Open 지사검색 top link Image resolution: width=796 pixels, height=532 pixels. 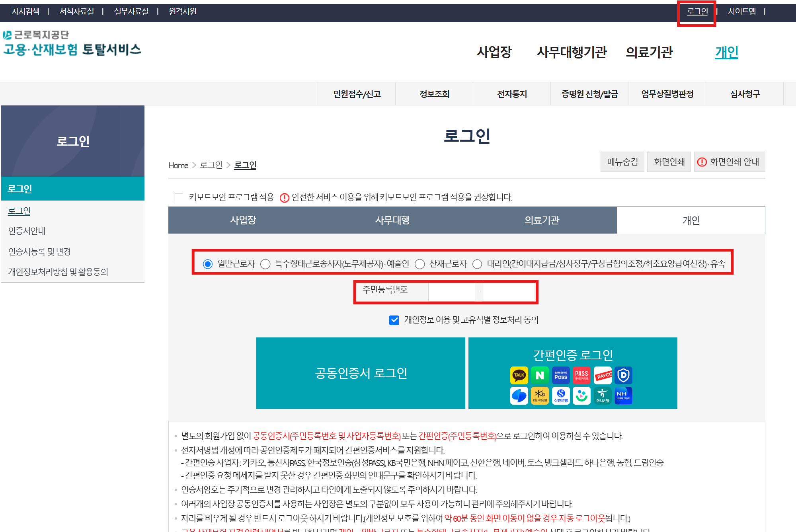pos(25,12)
